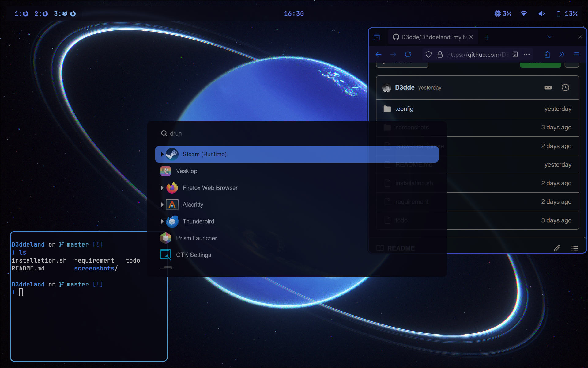Click README.md in the terminal listing
This screenshot has width=588, height=368.
(28, 268)
